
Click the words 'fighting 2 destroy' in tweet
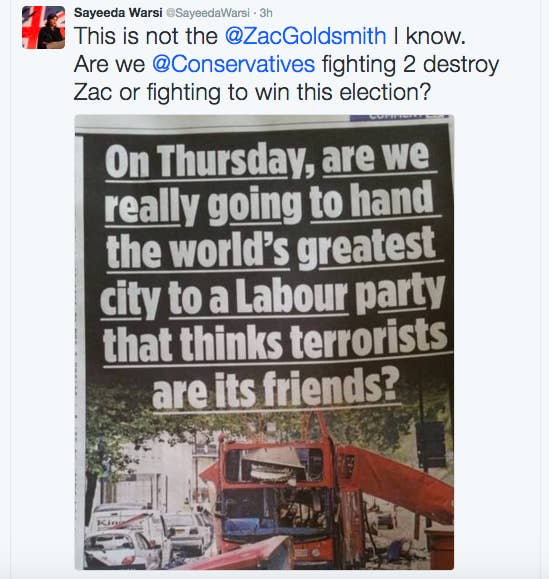click(x=411, y=65)
